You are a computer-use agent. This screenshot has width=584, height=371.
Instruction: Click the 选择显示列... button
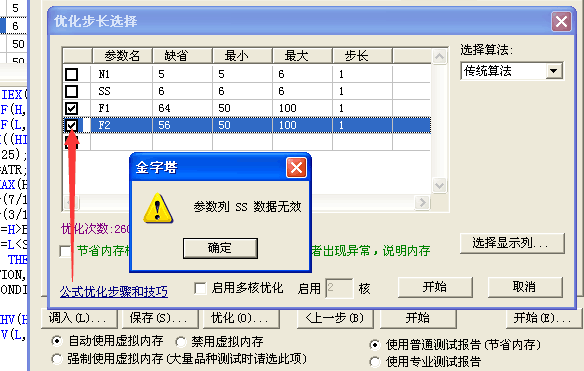click(512, 243)
